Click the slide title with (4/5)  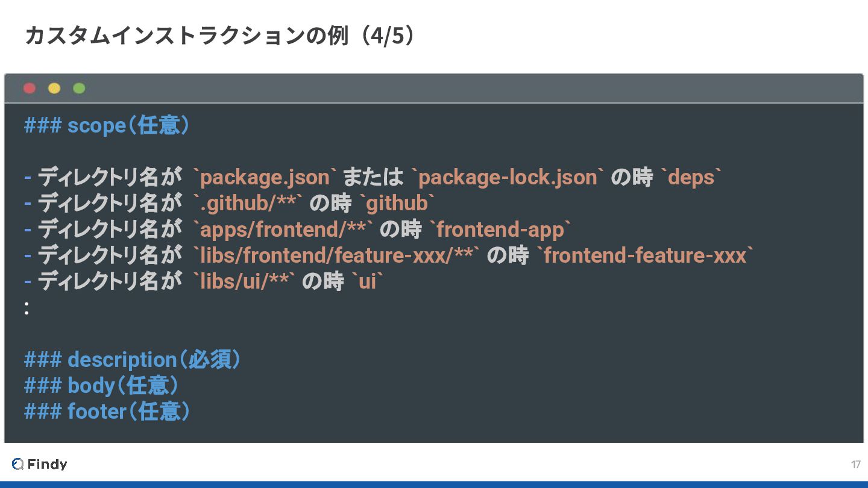pos(221,36)
